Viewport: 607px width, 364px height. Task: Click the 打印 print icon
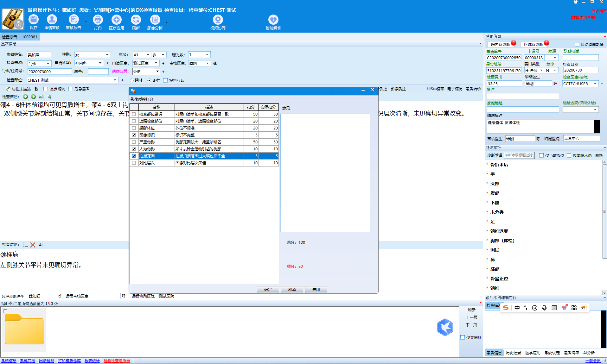tap(98, 20)
